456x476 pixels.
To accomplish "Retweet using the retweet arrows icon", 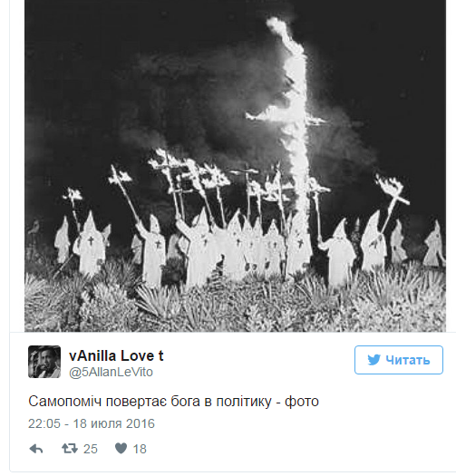I will point(70,449).
